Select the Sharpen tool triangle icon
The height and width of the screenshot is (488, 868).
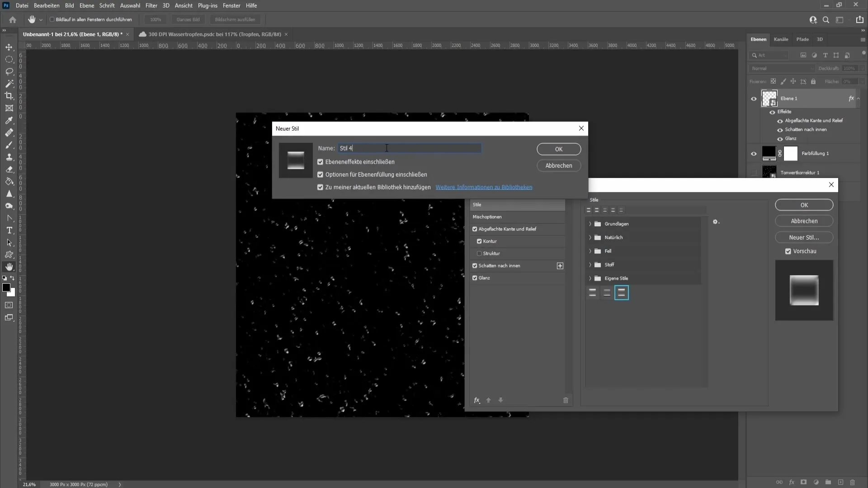tap(9, 194)
